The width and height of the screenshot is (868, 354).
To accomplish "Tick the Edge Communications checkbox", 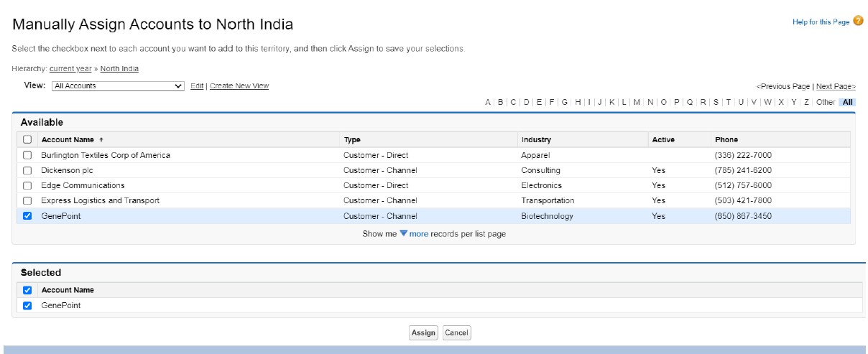I will coord(27,185).
